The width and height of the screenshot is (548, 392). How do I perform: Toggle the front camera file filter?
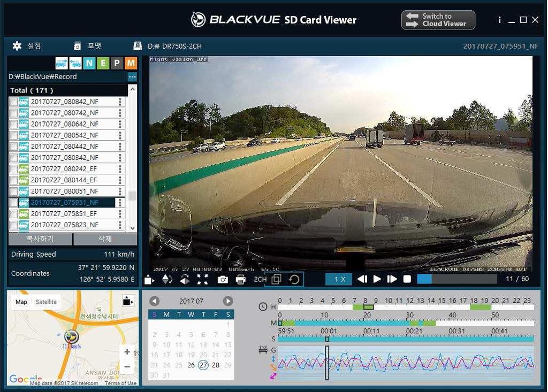62,63
